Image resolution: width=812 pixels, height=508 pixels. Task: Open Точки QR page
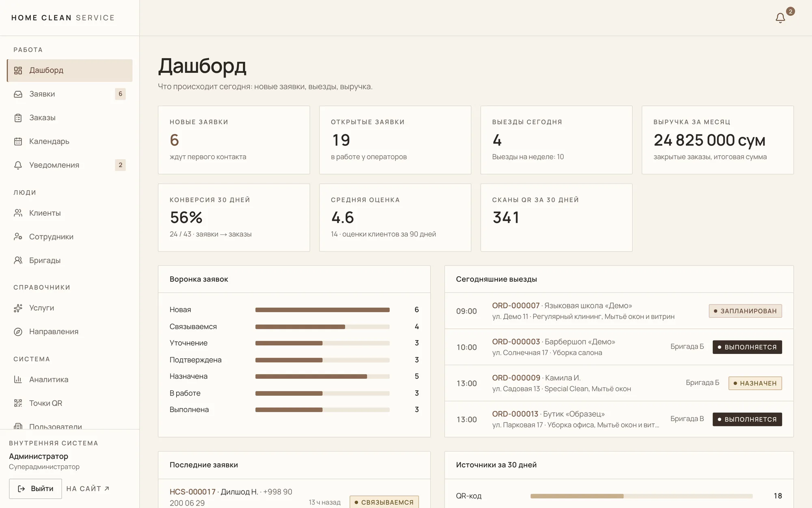coord(70,403)
